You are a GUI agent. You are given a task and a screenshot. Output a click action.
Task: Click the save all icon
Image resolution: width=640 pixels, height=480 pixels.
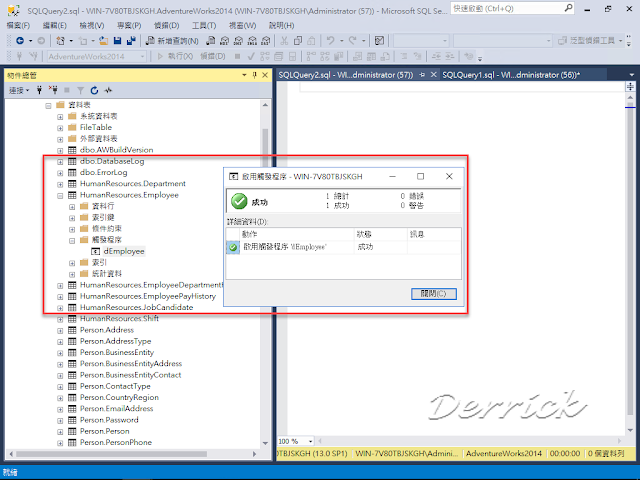pyautogui.click(x=131, y=40)
